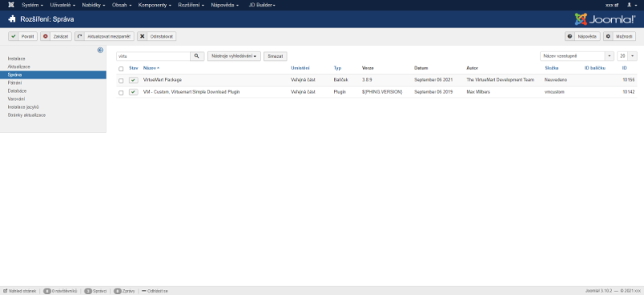Open the JD Builder menu
Viewport: 644px width, 295px height.
(262, 5)
